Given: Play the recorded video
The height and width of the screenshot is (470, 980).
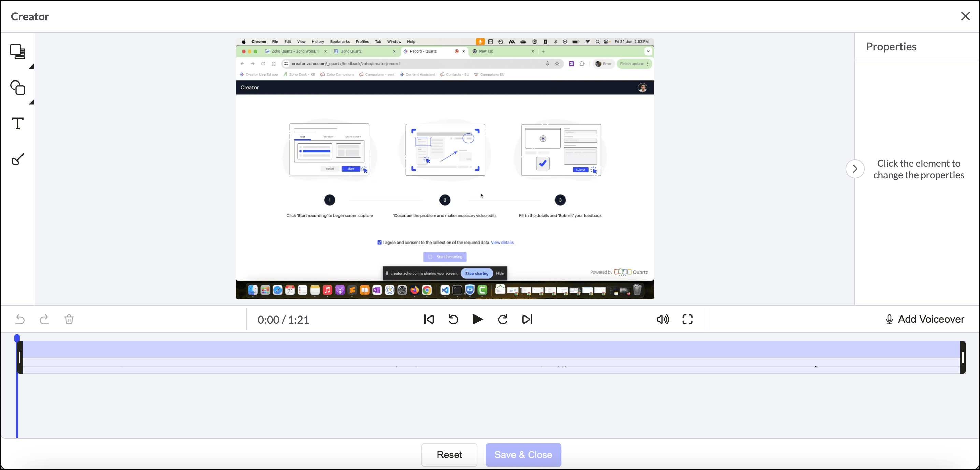Looking at the screenshot, I should [x=477, y=320].
